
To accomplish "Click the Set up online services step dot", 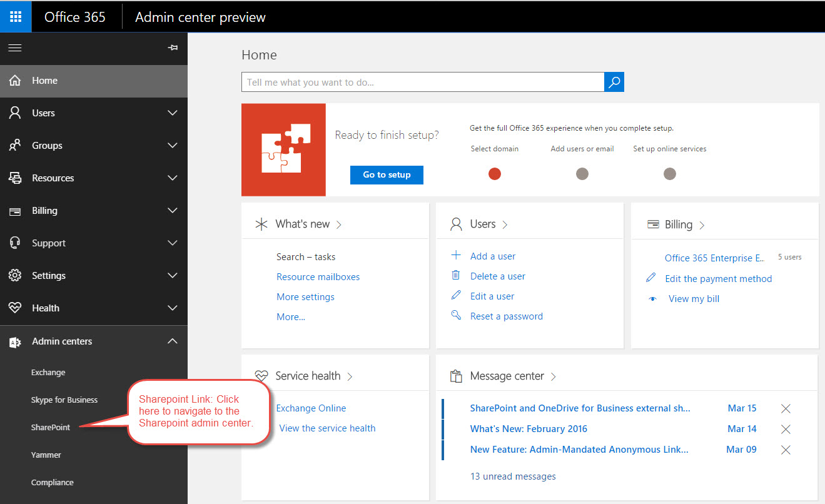I will [x=670, y=174].
